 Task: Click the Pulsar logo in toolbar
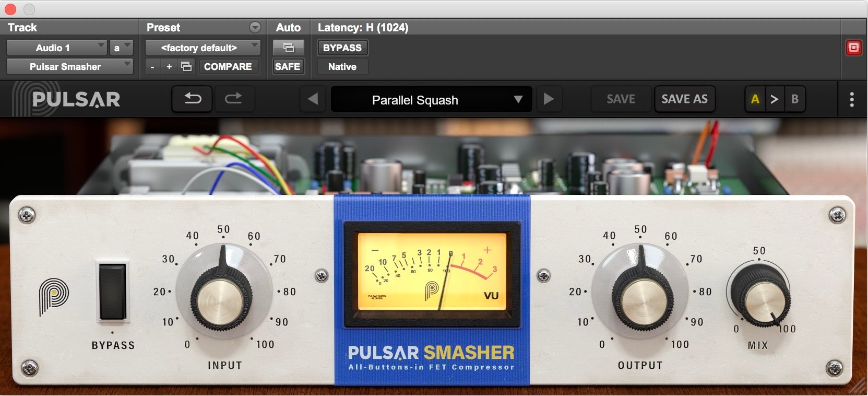point(66,99)
